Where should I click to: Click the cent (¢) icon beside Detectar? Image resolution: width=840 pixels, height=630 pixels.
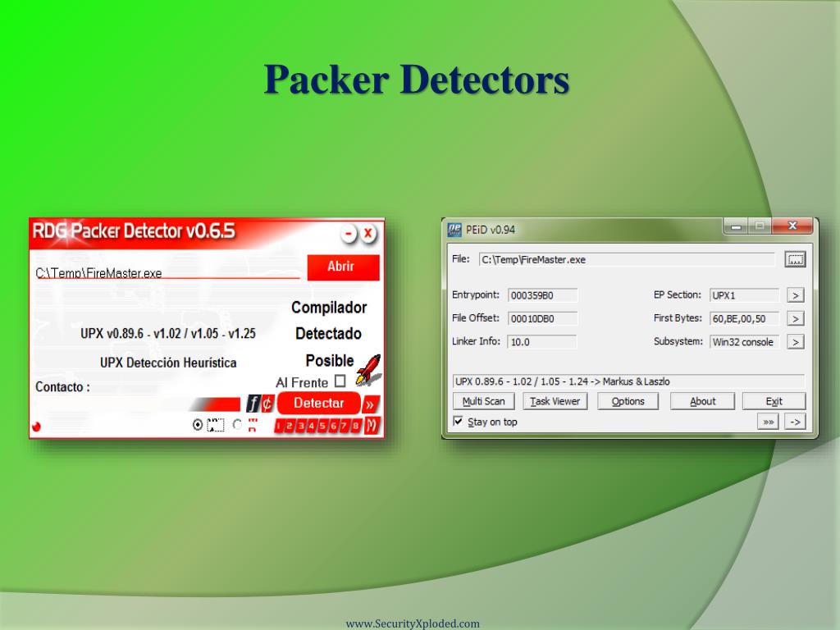coord(267,403)
